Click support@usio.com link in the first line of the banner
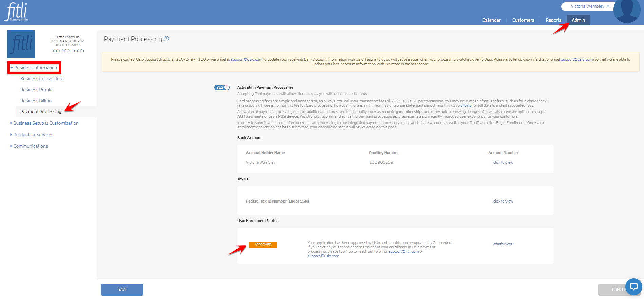The width and height of the screenshot is (644, 299). [246, 59]
